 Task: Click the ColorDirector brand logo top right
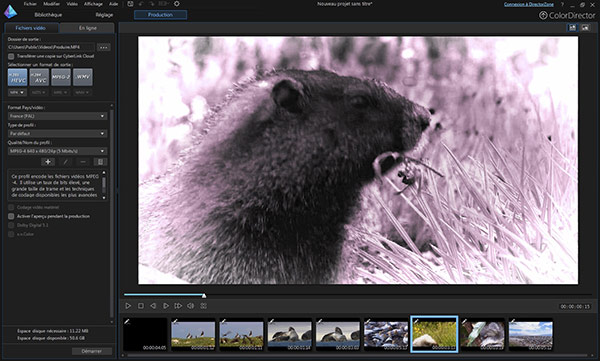coord(567,15)
